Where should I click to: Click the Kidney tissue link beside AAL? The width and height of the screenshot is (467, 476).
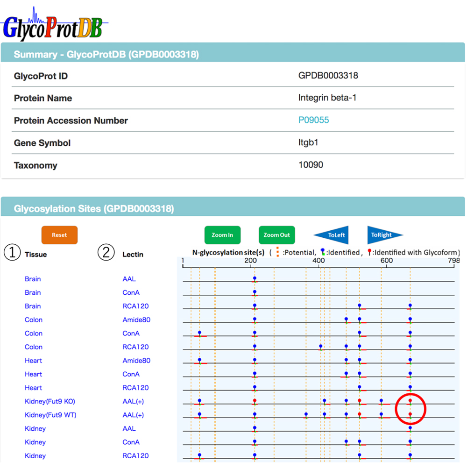pos(35,429)
